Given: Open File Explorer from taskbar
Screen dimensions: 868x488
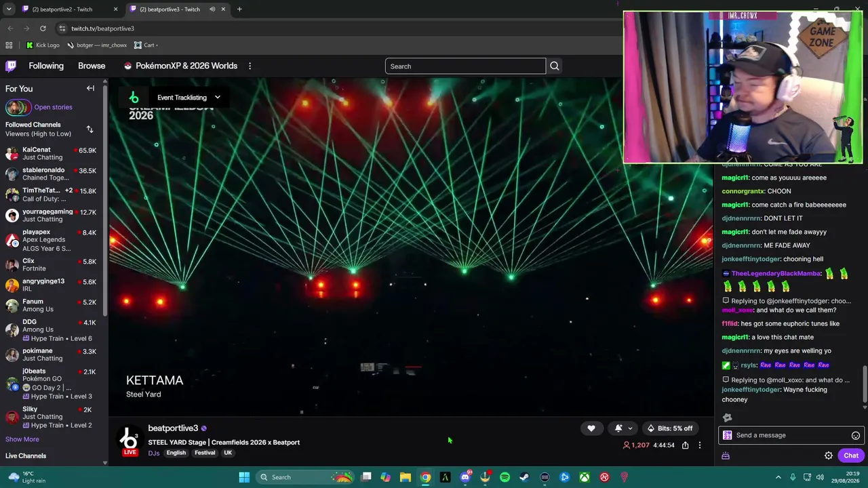Looking at the screenshot, I should coord(406,477).
